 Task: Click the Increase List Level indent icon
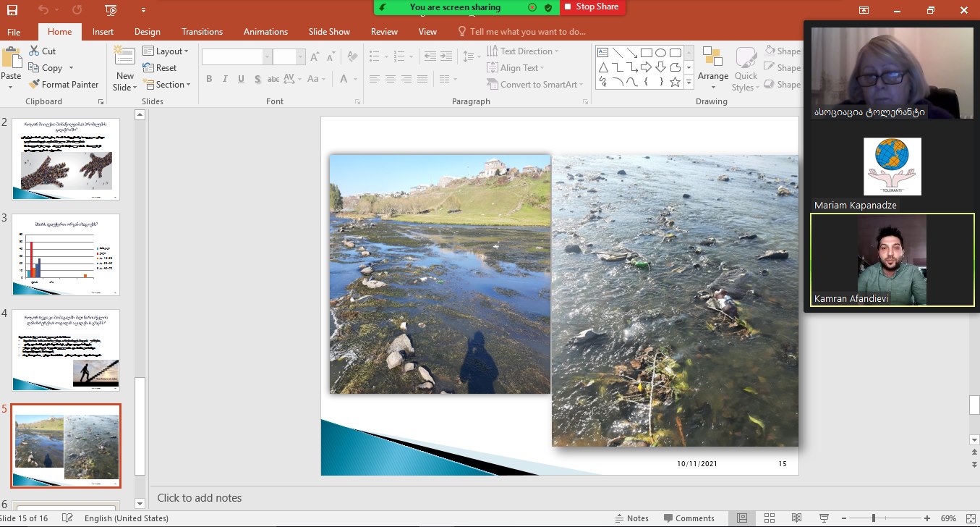(x=446, y=56)
